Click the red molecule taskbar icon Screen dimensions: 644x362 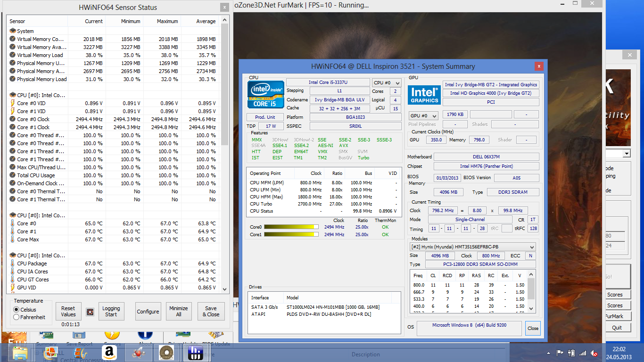click(x=138, y=352)
